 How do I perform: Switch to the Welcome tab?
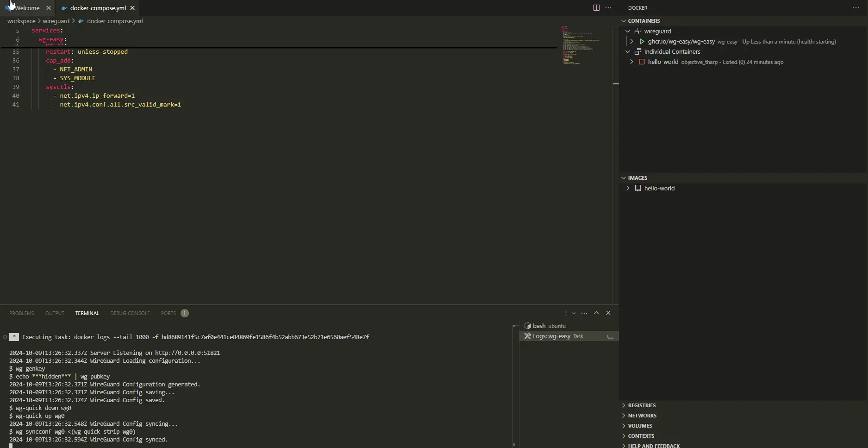tap(27, 8)
